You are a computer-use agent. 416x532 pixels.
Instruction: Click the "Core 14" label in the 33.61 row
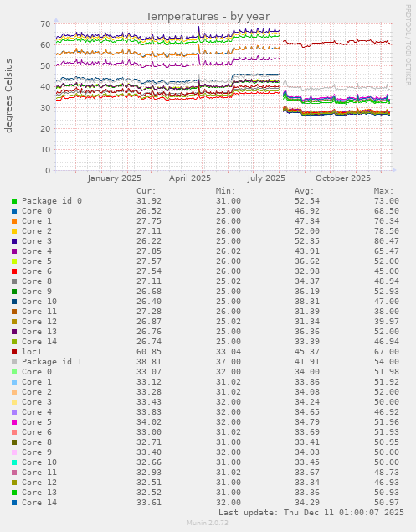click(x=39, y=503)
